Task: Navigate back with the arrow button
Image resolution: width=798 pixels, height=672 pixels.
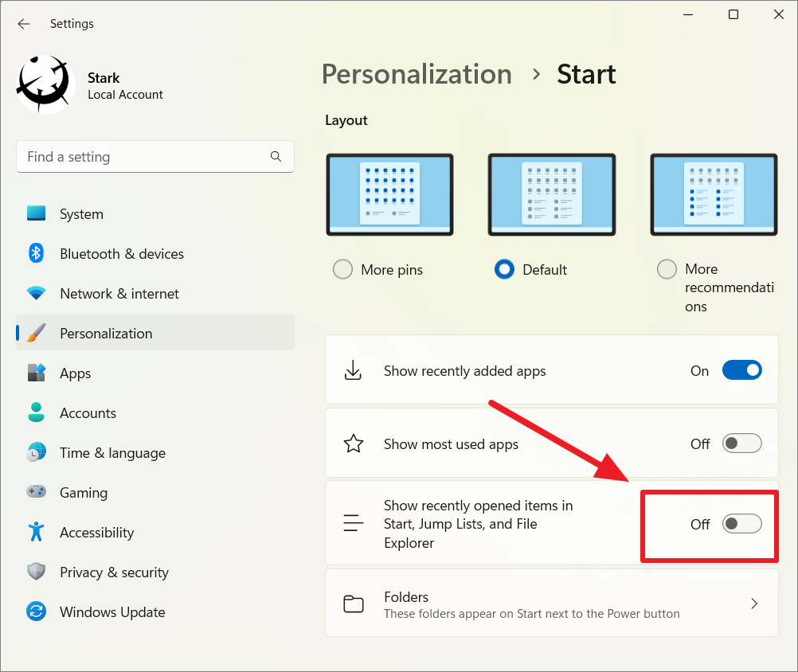Action: point(24,24)
